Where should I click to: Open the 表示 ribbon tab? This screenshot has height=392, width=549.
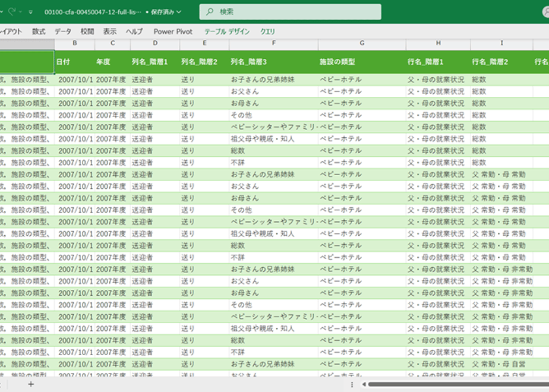(x=109, y=31)
